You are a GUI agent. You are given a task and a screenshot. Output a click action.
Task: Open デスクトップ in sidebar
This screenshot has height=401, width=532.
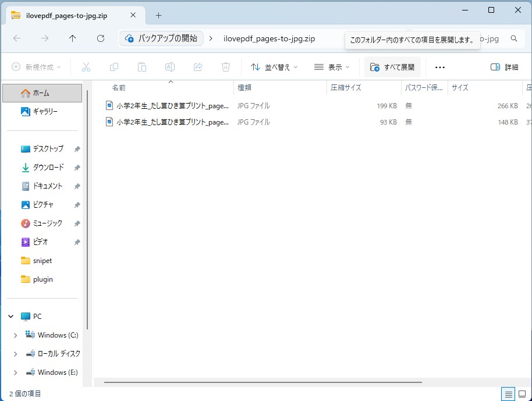pos(42,148)
